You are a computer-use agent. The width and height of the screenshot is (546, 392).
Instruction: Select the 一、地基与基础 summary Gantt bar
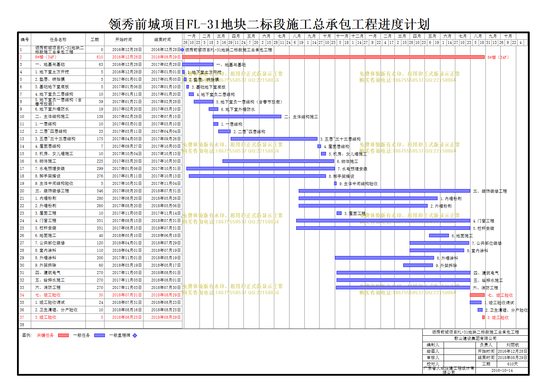198,64
